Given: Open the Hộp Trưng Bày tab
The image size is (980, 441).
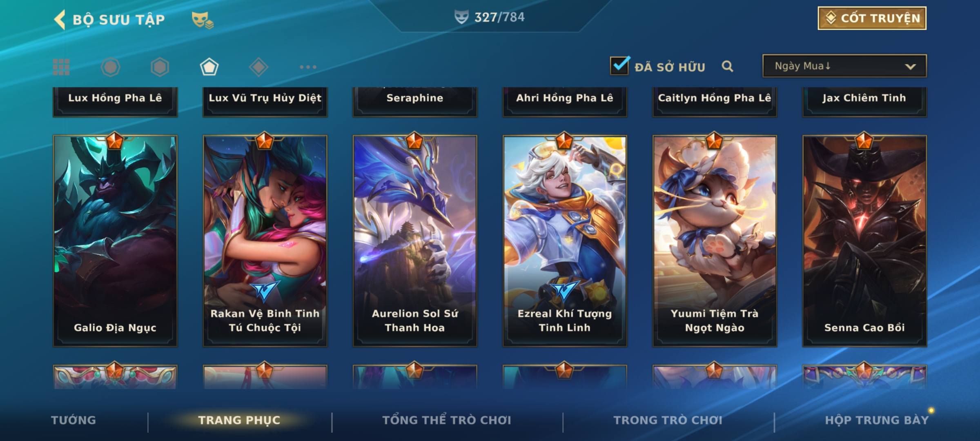Looking at the screenshot, I should point(877,420).
